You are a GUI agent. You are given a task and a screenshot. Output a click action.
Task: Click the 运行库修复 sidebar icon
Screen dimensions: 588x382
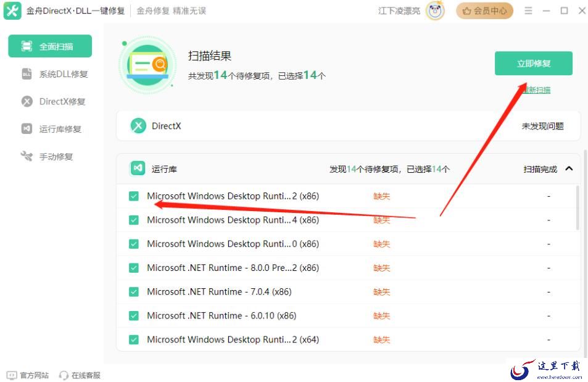coord(27,129)
